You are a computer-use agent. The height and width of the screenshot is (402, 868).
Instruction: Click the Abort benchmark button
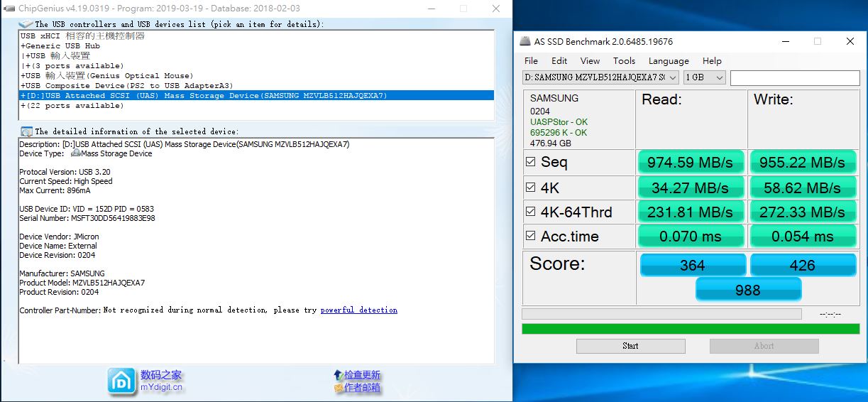[x=764, y=346]
